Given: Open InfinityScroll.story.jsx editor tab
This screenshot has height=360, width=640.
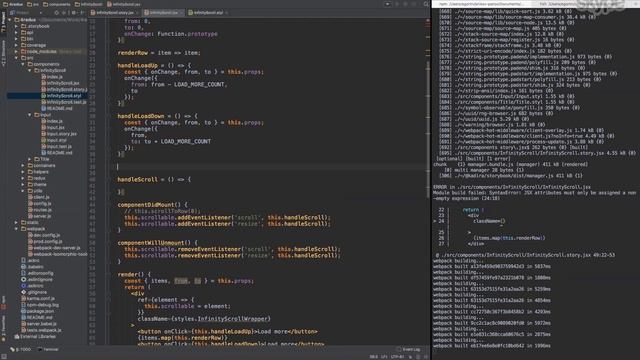Looking at the screenshot, I should click(114, 13).
